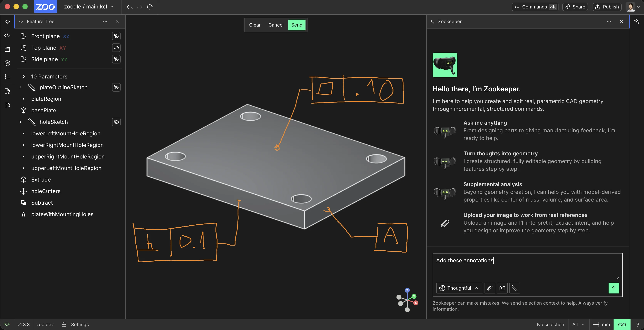Click the Zoo logo home button

[45, 7]
